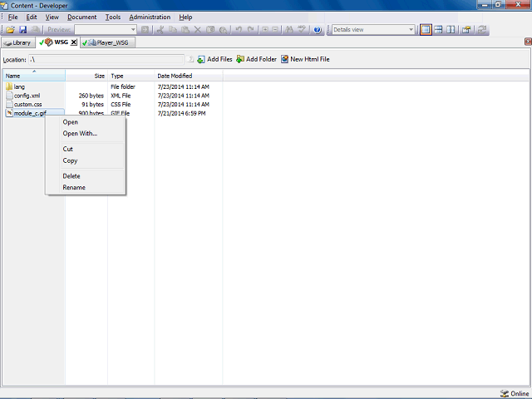Screen dimensions: 532x399
Task: Click the Properties toolbar icon
Action: coord(466,30)
